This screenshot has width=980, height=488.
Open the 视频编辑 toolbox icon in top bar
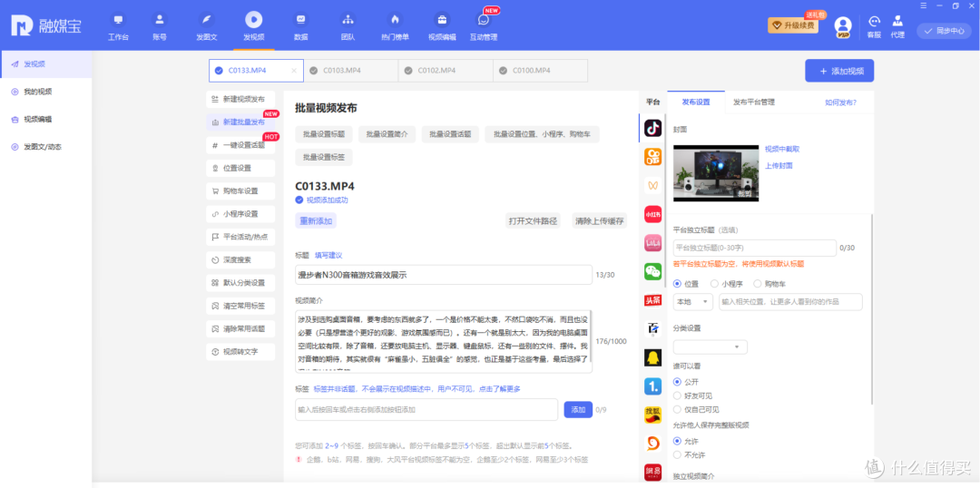click(x=442, y=19)
